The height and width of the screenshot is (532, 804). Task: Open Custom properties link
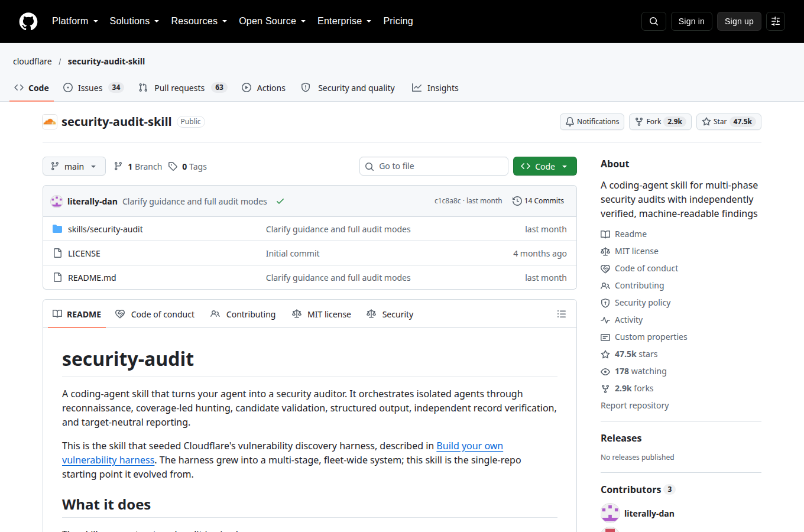coord(644,337)
